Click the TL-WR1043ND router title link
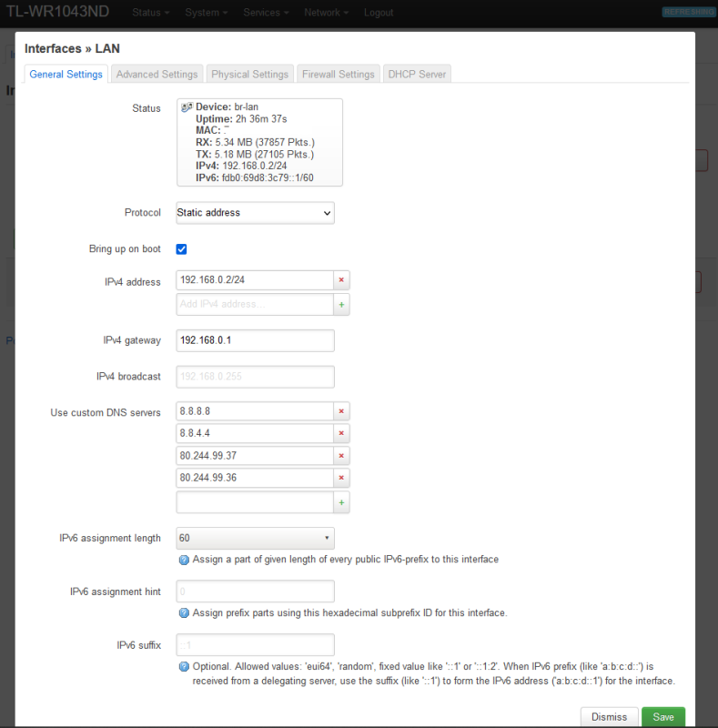Screen dimensions: 718x728 pyautogui.click(x=57, y=12)
